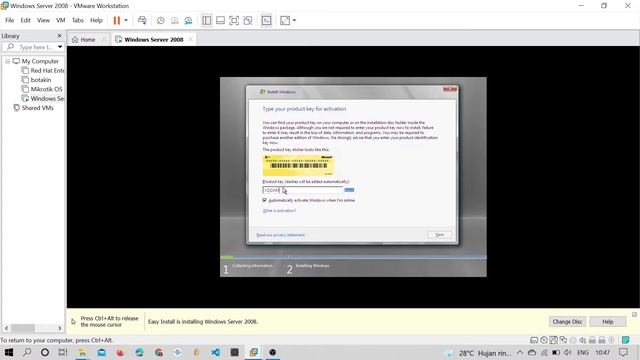
Task: Click the sound card status icon
Action: [x=582, y=340]
